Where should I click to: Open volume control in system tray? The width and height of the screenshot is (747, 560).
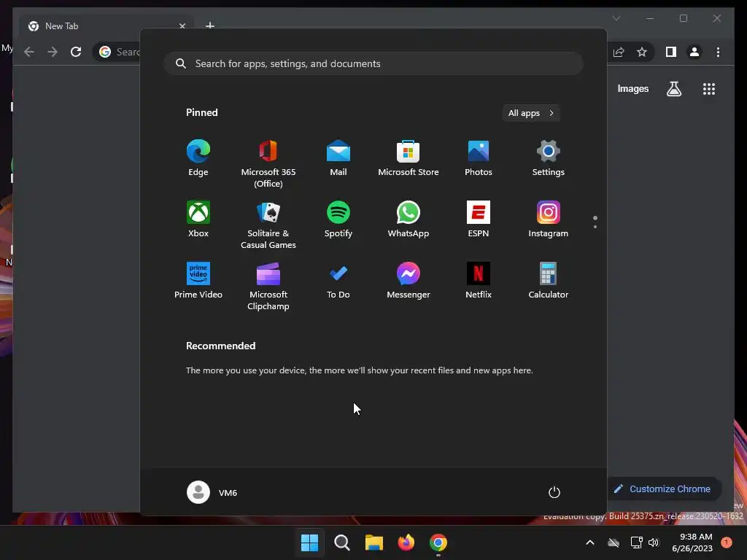tap(654, 542)
